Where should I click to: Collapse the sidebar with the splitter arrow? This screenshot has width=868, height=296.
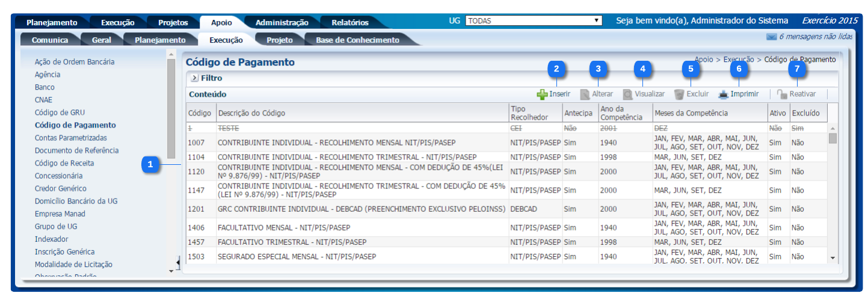[178, 262]
